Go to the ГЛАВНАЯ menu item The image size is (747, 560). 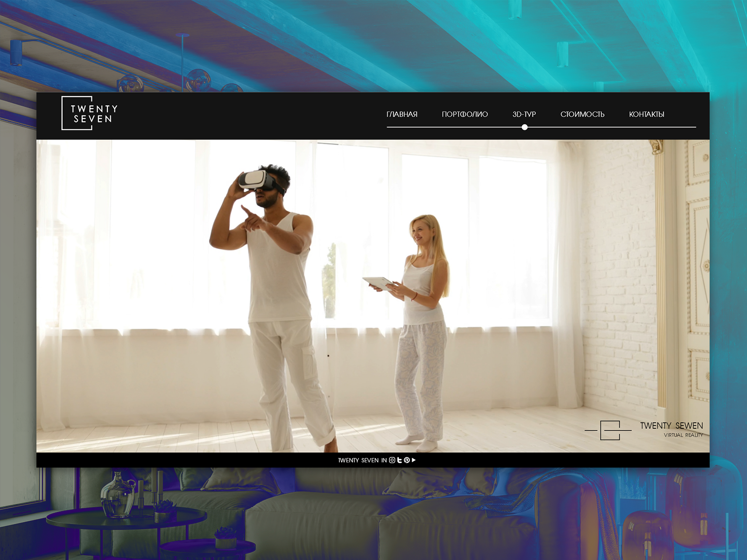point(402,114)
